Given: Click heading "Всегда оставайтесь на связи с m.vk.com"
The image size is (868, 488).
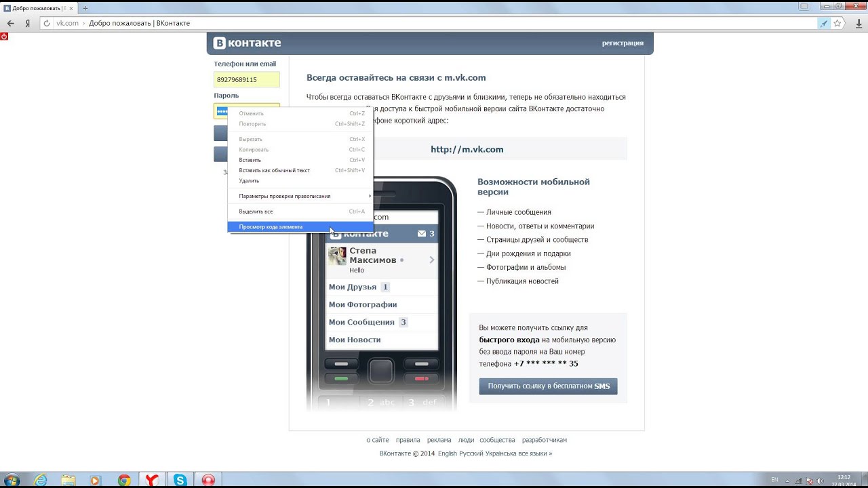Looking at the screenshot, I should pyautogui.click(x=396, y=77).
